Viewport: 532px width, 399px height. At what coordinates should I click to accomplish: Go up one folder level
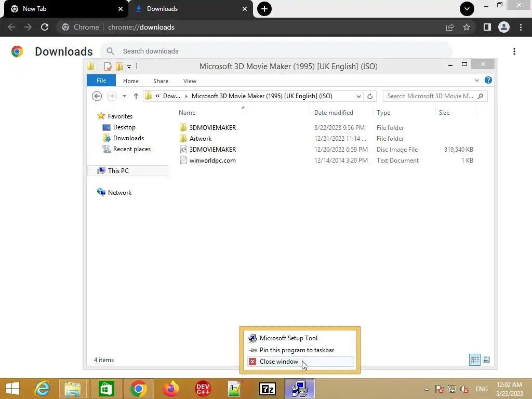(x=136, y=96)
